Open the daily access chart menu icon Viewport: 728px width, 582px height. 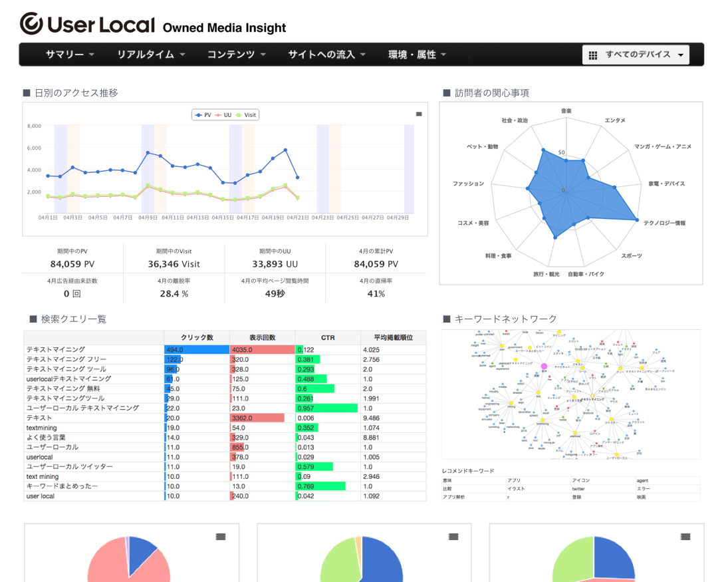[x=419, y=114]
